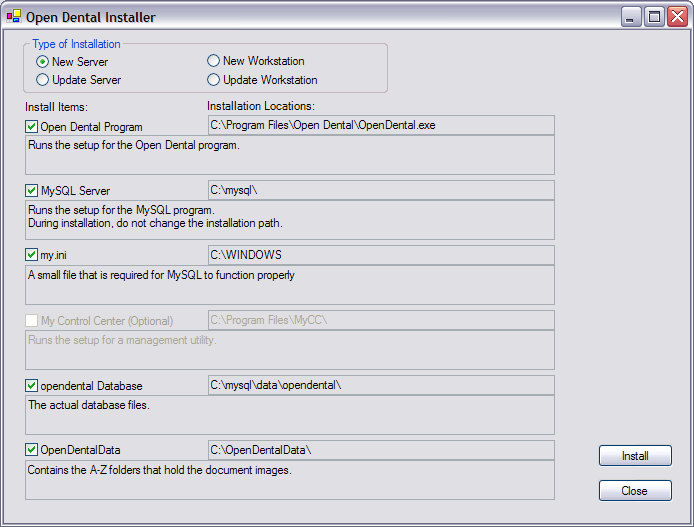Uncheck the OpenDentalData checkbox
Viewport: 694px width, 527px height.
(31, 450)
